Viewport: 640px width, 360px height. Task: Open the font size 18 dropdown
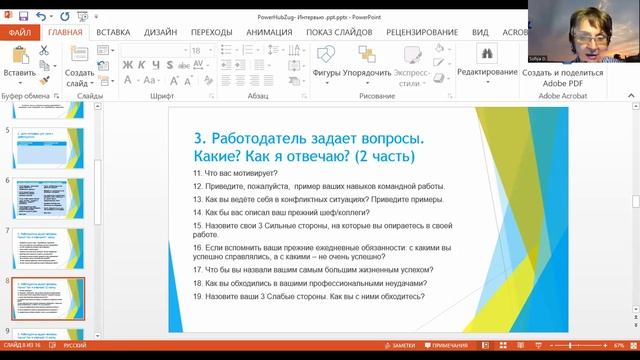[211, 50]
